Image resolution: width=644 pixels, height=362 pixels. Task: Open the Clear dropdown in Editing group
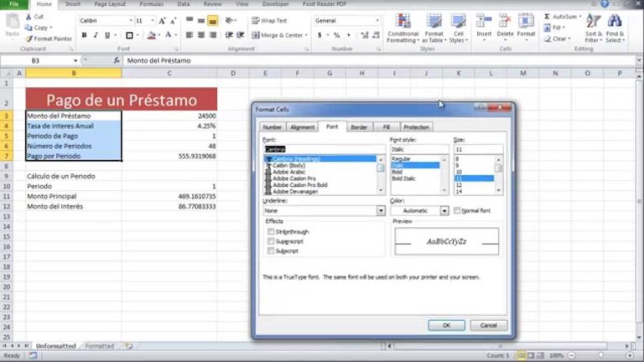tap(569, 39)
